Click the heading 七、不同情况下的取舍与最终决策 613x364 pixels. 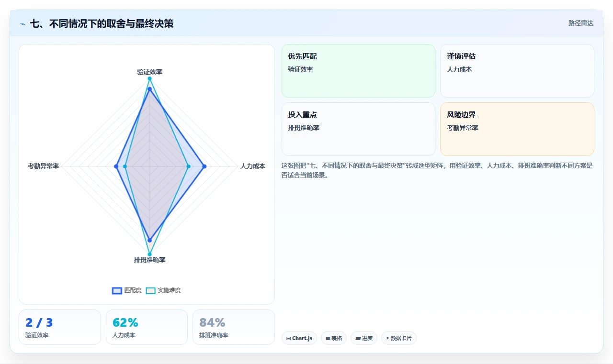[102, 23]
